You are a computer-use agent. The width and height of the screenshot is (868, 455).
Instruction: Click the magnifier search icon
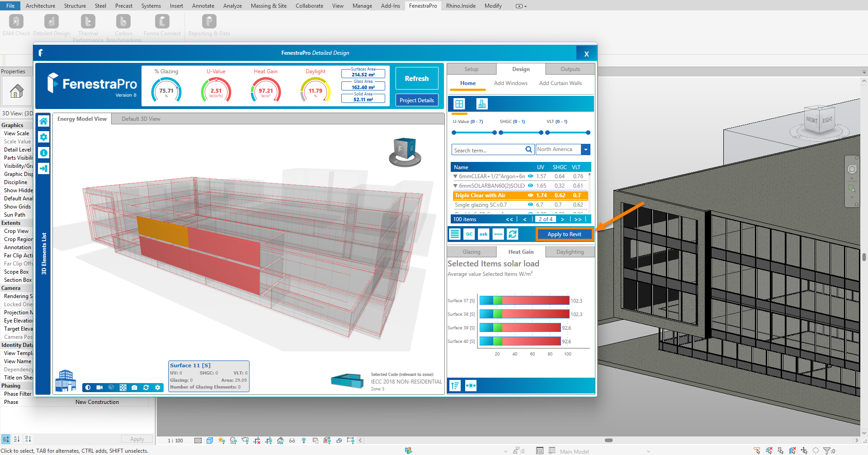528,150
